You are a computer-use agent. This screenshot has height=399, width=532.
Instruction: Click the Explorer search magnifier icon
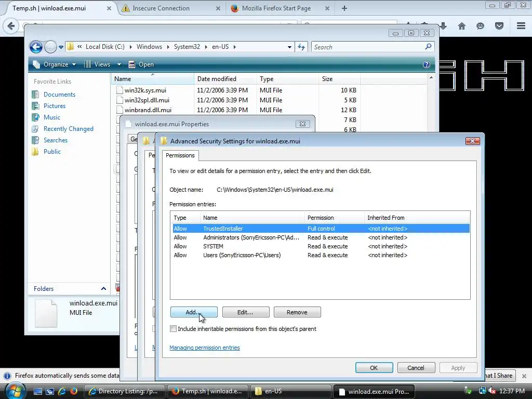(x=429, y=46)
